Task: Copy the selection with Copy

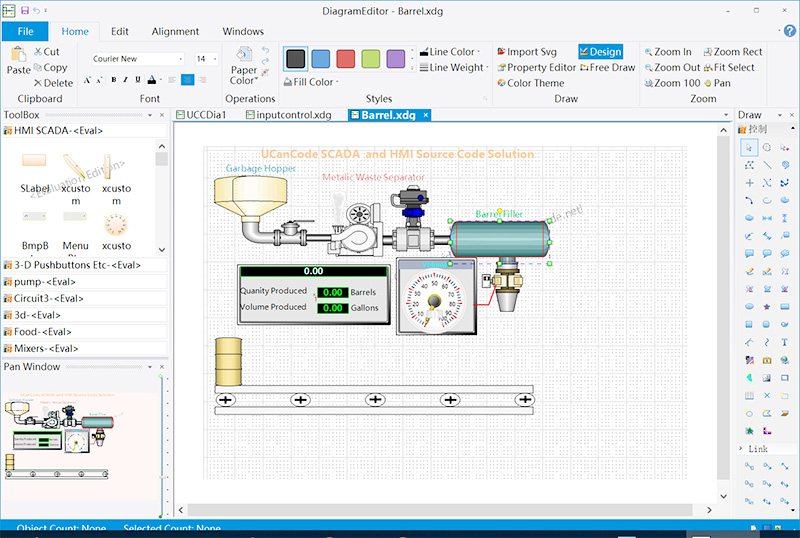Action: (50, 67)
